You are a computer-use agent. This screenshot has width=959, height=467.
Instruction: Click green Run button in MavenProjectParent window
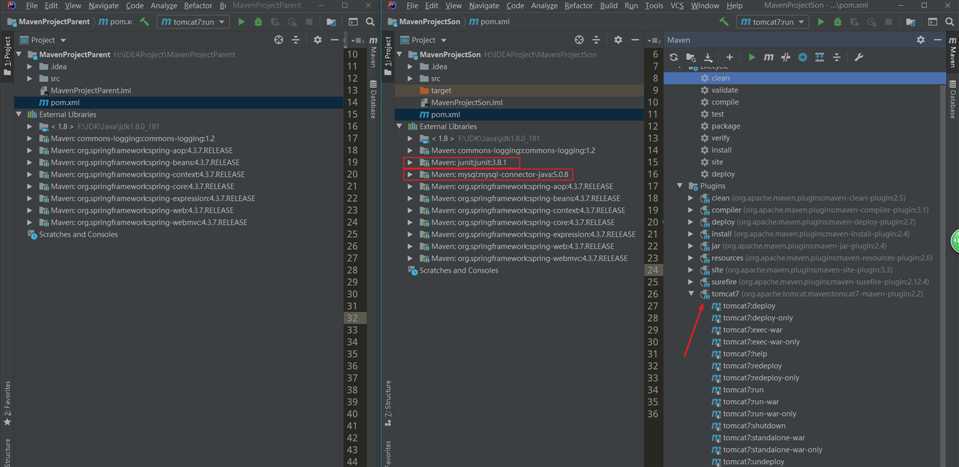point(241,22)
